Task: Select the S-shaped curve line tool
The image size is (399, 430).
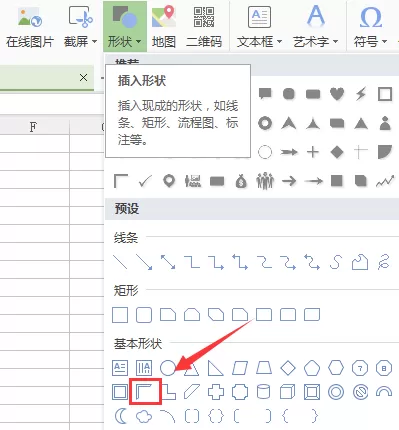Action: pos(336,262)
